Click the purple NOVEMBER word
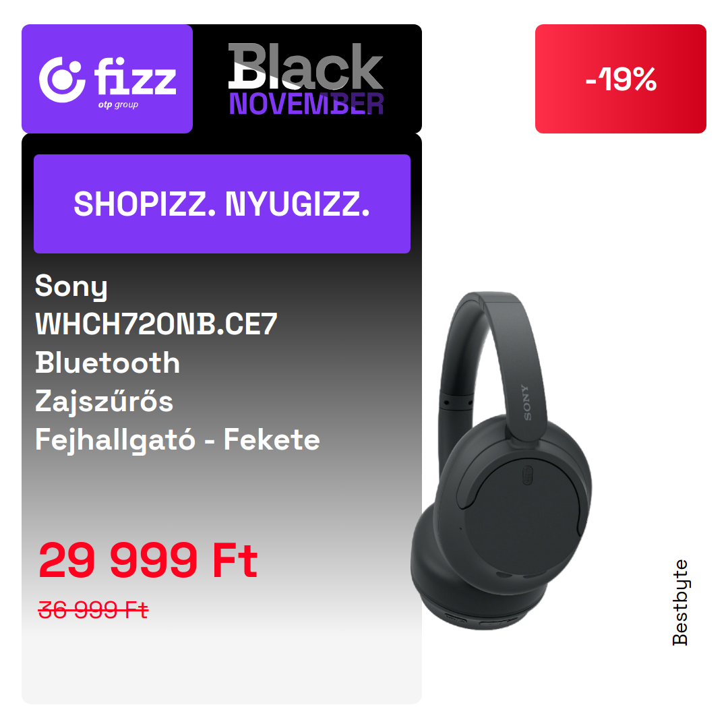728x728 pixels. [307, 104]
